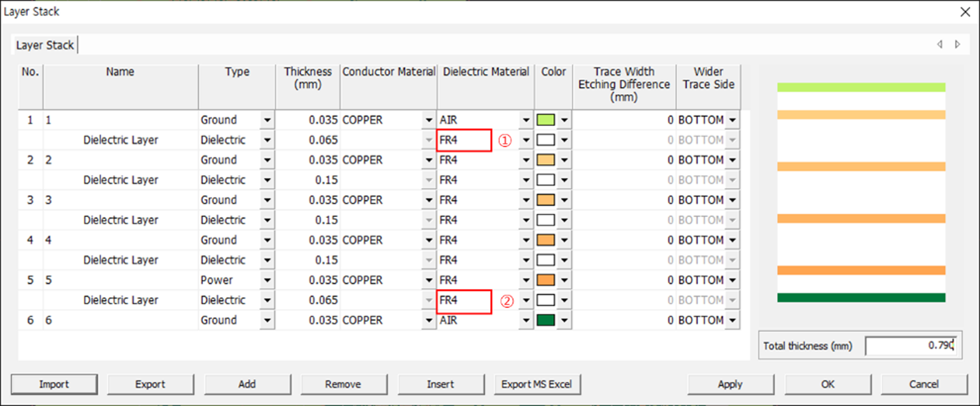The image size is (980, 406).
Task: Remove the selected layer with Remove button
Action: pyautogui.click(x=344, y=384)
